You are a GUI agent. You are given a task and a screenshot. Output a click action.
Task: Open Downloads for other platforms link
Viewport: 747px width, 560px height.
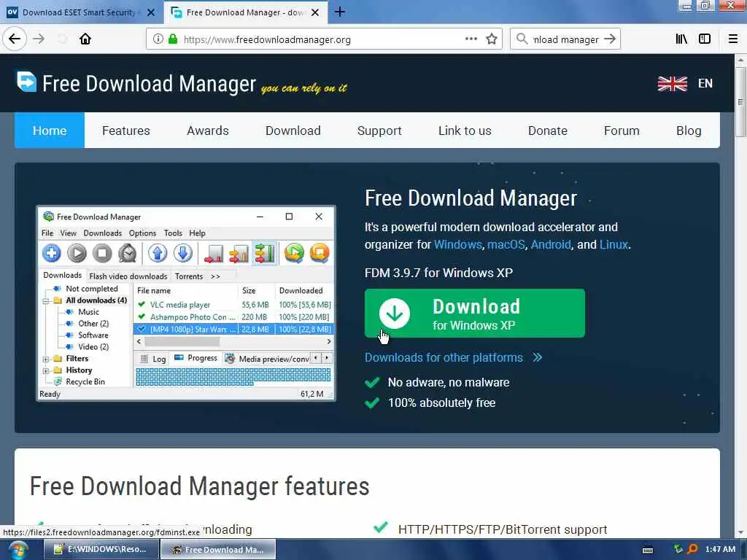coord(453,357)
